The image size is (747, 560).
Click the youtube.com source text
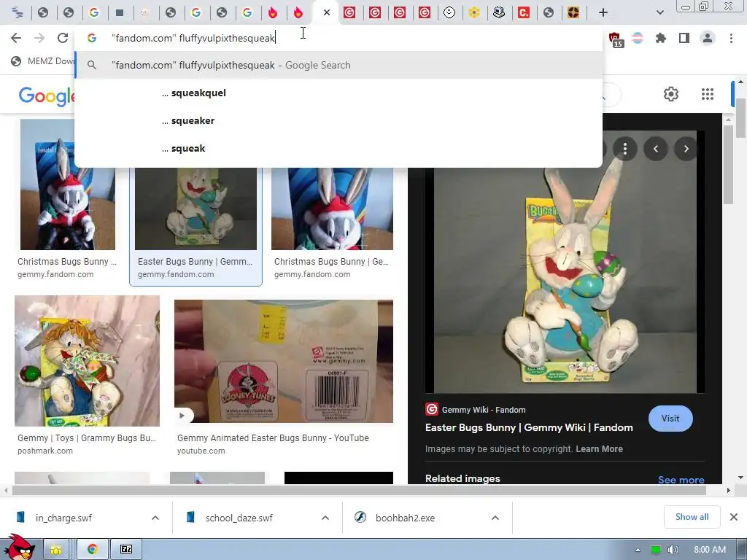(201, 451)
